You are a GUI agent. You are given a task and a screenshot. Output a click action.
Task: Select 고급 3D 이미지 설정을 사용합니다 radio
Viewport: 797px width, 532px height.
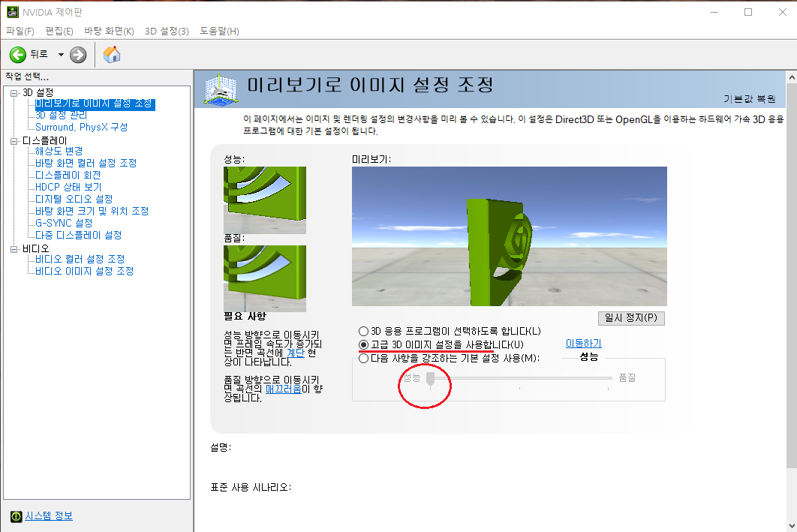coord(363,345)
